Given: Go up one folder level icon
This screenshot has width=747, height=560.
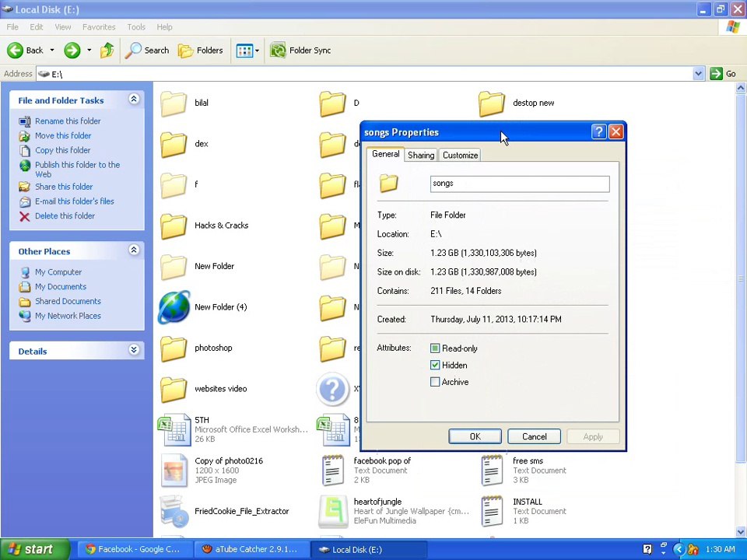Looking at the screenshot, I should click(x=107, y=50).
